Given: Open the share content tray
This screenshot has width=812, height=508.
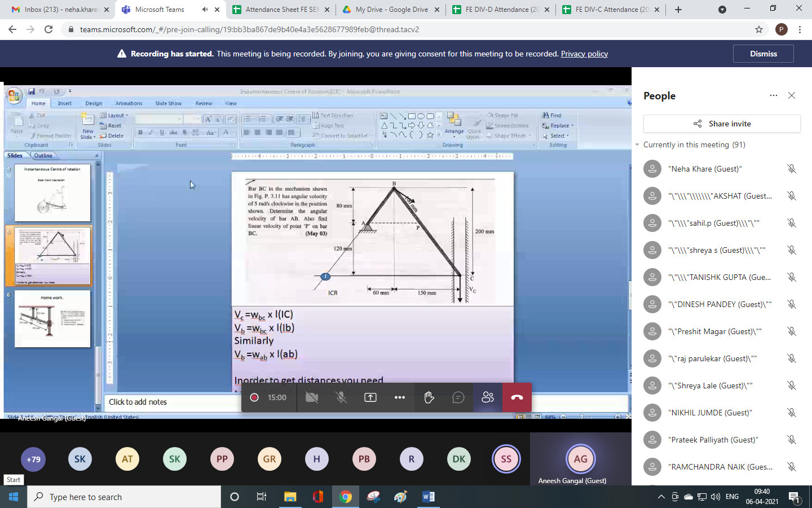Looking at the screenshot, I should tap(370, 397).
